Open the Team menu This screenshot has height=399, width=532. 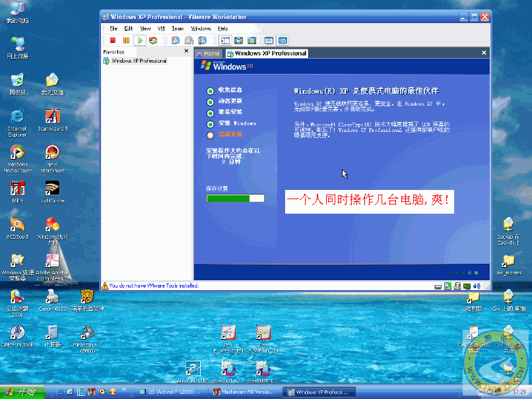(178, 28)
